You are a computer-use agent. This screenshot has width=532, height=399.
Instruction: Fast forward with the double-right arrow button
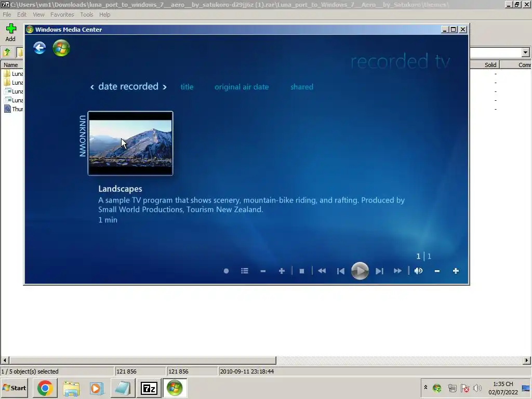[x=397, y=271]
